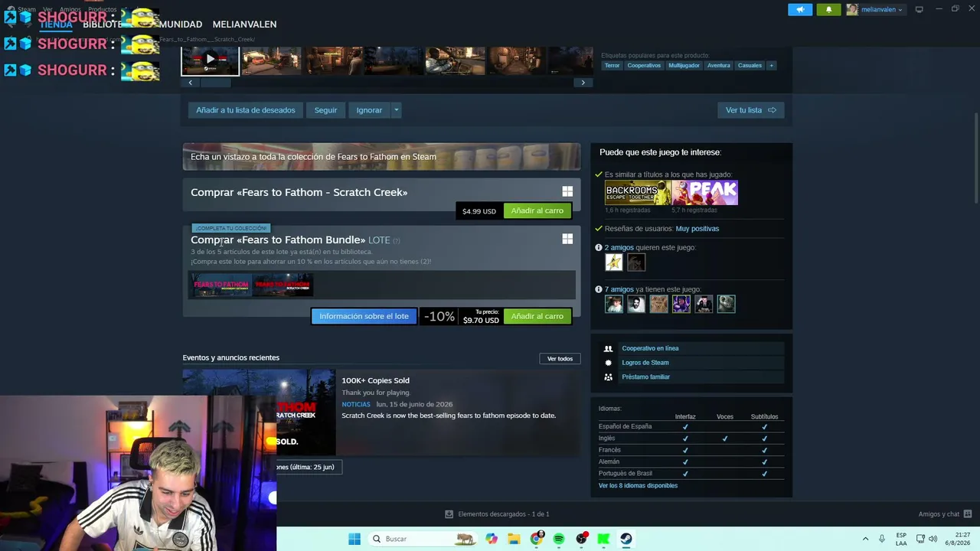This screenshot has width=980, height=551.
Task: Expand the melianvalen account dropdown
Action: [875, 9]
